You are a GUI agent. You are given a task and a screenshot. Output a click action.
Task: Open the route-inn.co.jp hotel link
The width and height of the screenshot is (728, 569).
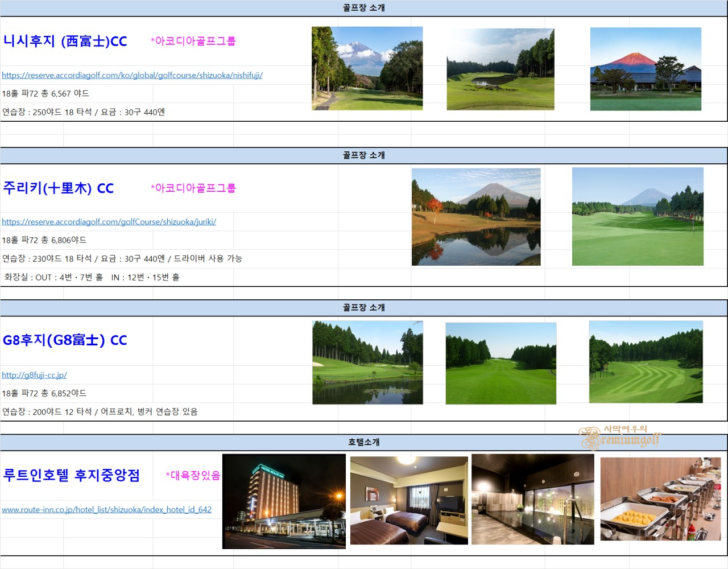pyautogui.click(x=106, y=510)
